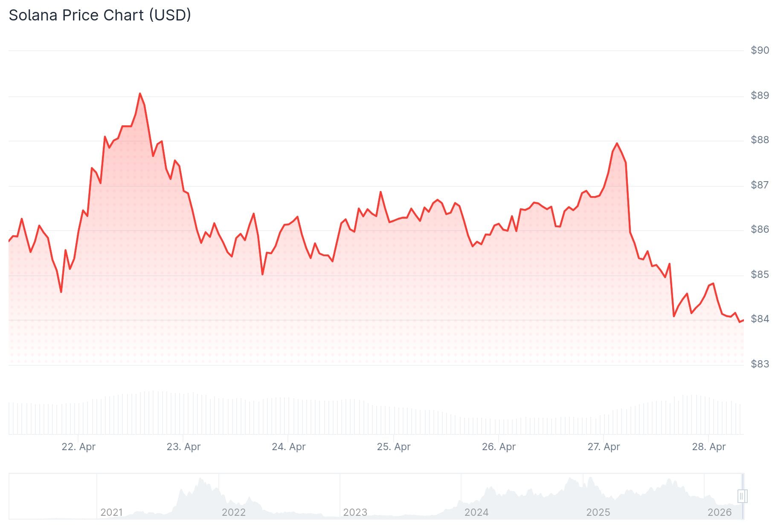Click the 2021 label in navigator
778x532 pixels.
pyautogui.click(x=111, y=512)
